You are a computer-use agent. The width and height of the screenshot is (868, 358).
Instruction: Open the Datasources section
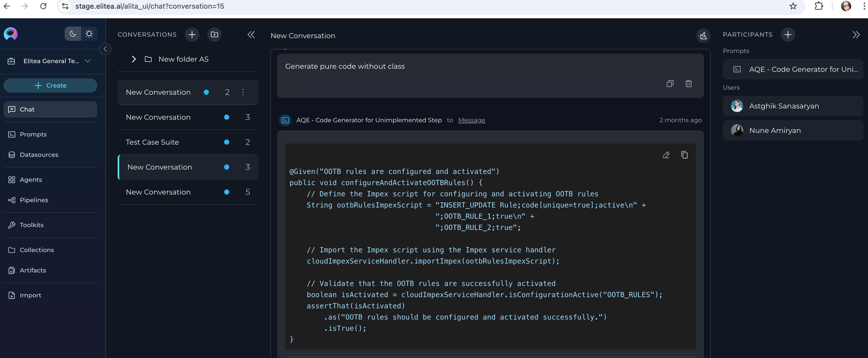50,155
